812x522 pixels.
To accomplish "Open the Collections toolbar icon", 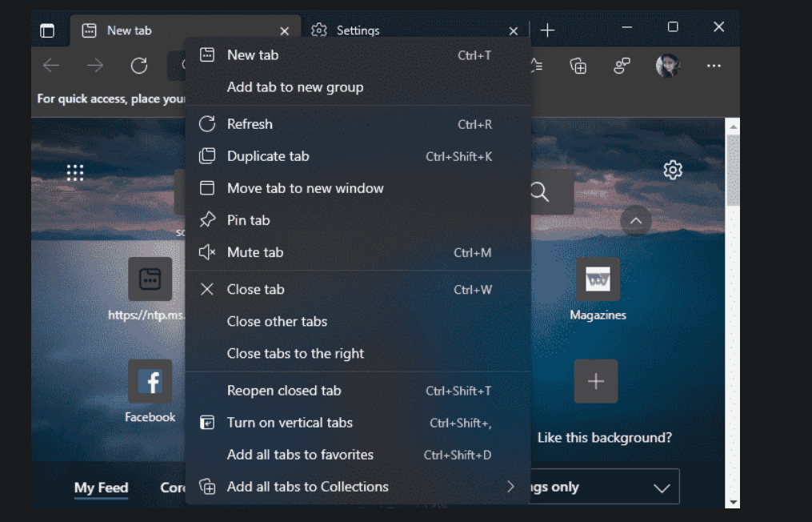I will (x=578, y=66).
